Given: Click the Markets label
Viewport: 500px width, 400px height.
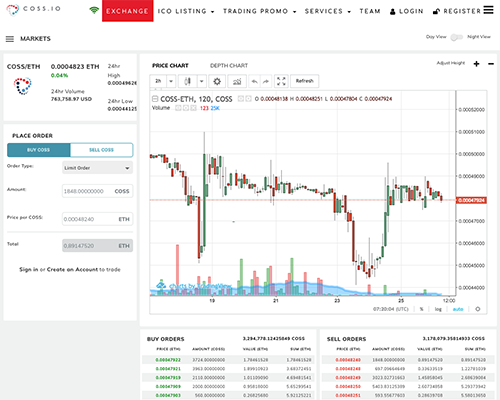Looking at the screenshot, I should 35,39.
